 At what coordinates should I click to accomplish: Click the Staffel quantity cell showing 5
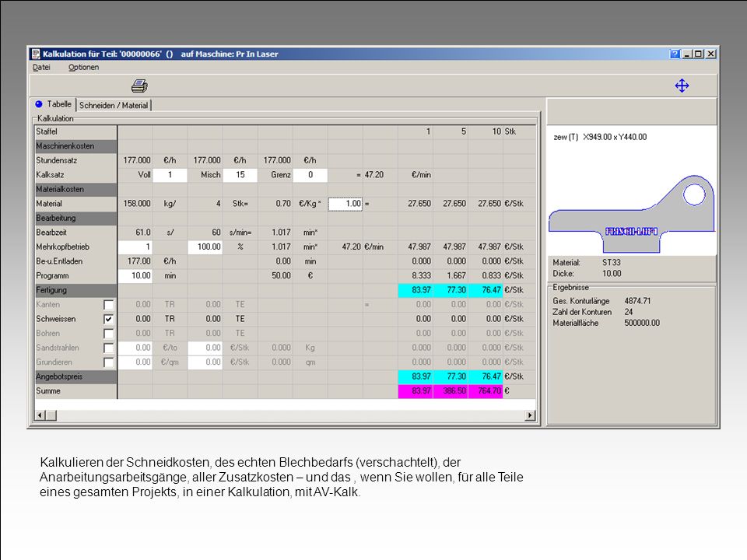click(x=451, y=131)
